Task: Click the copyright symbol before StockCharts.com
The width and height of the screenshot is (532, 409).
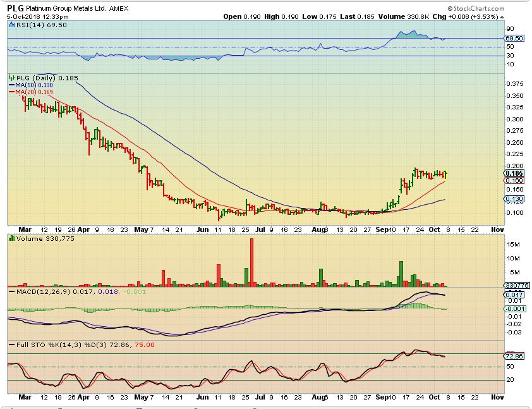Action: coord(450,8)
